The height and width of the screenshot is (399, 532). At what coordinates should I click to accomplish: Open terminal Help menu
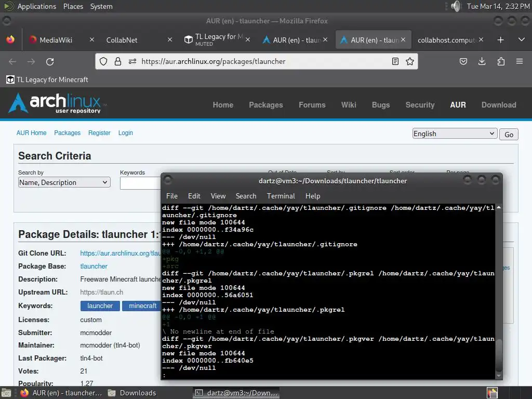click(x=312, y=196)
